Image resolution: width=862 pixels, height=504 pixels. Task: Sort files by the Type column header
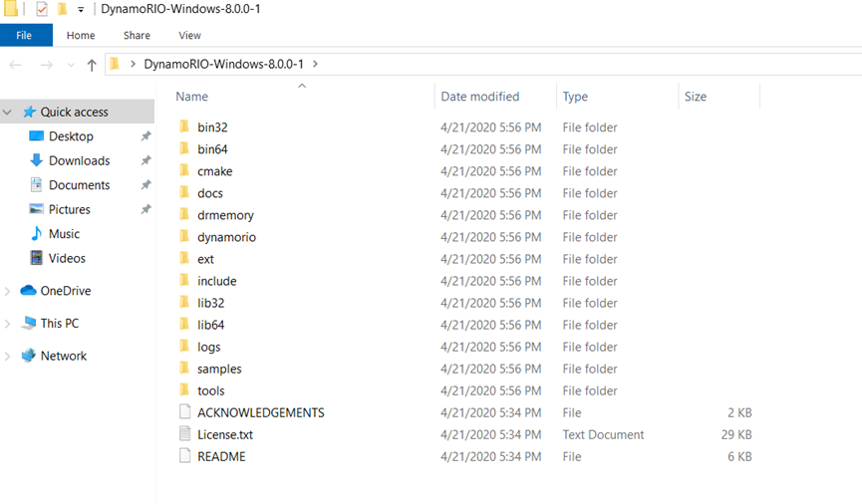[575, 97]
